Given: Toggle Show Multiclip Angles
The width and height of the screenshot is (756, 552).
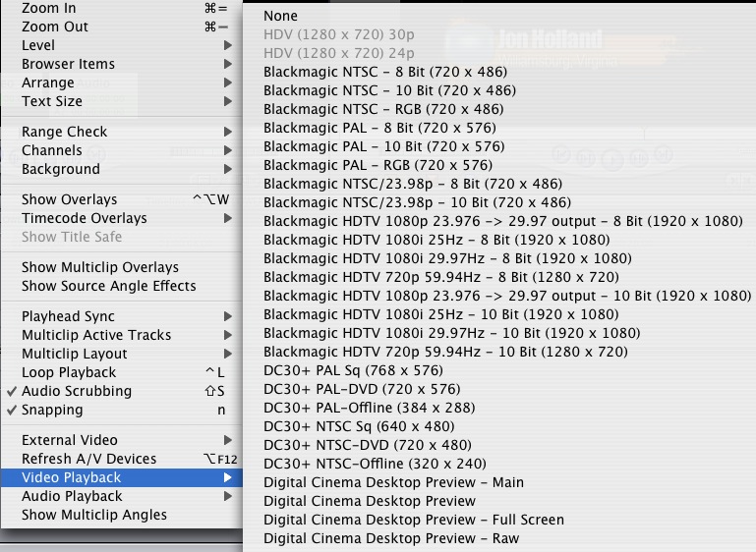Looking at the screenshot, I should (x=121, y=516).
